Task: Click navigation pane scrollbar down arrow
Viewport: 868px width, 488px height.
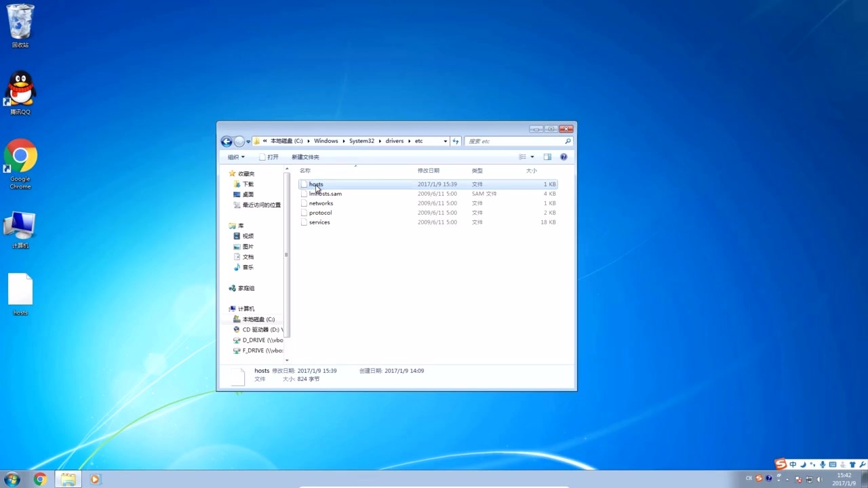Action: click(x=287, y=360)
